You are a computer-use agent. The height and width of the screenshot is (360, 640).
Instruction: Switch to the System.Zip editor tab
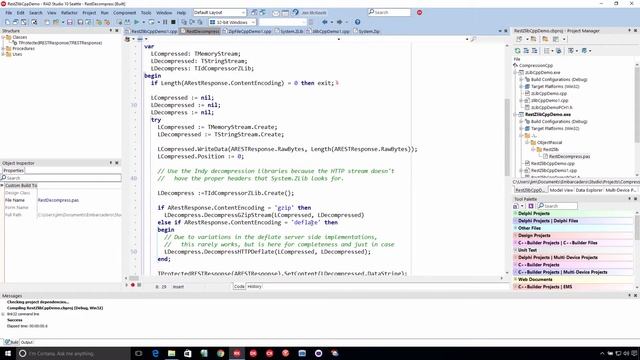point(368,31)
